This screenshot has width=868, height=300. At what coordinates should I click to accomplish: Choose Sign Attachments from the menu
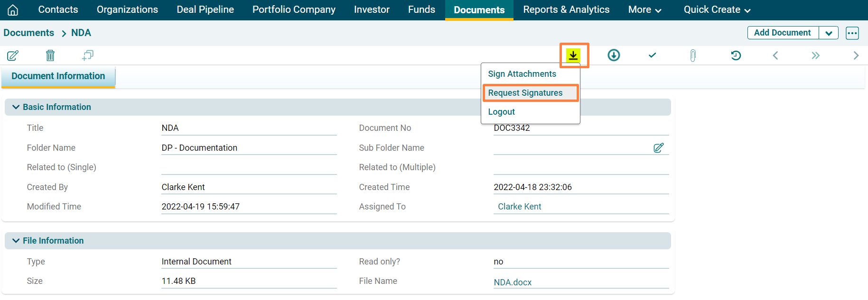click(x=522, y=74)
